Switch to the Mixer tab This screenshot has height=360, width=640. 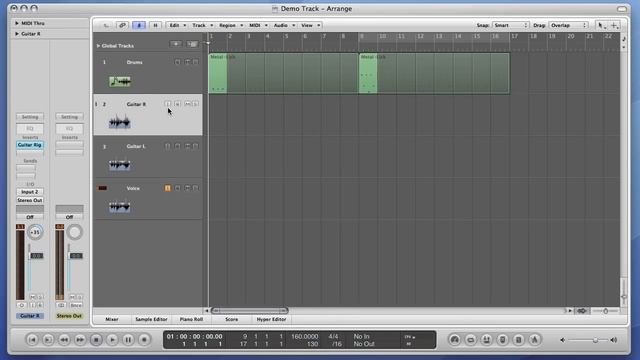[112, 320]
